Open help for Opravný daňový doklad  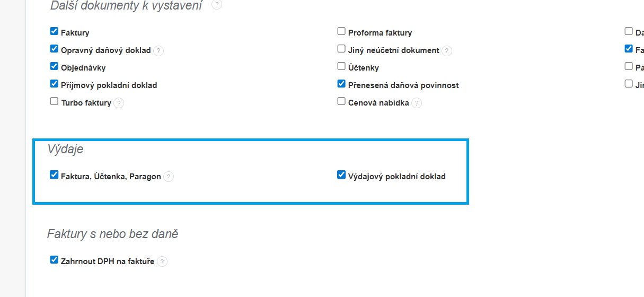(x=158, y=51)
